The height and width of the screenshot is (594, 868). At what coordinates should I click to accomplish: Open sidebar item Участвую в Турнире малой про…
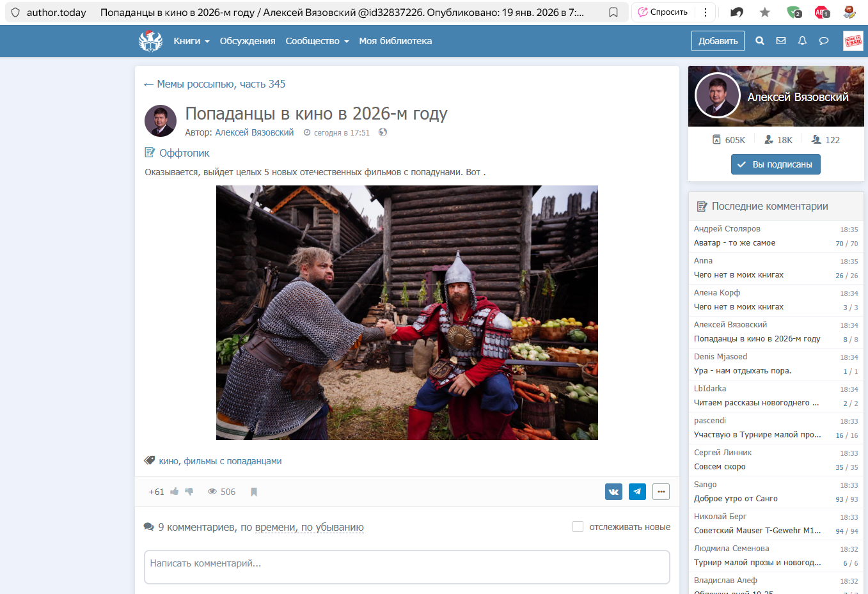[x=758, y=435]
